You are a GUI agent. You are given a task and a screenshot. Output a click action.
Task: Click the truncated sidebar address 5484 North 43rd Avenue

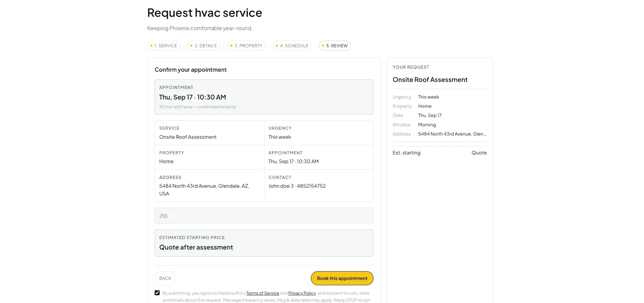tap(452, 134)
